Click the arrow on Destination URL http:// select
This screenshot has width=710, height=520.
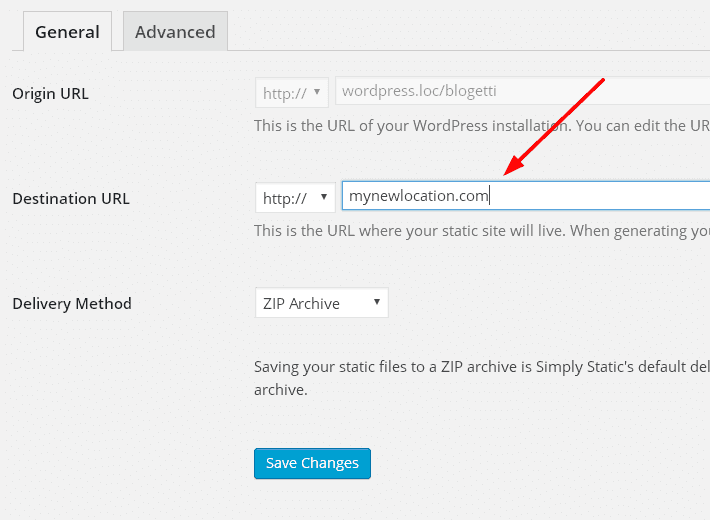click(x=324, y=198)
